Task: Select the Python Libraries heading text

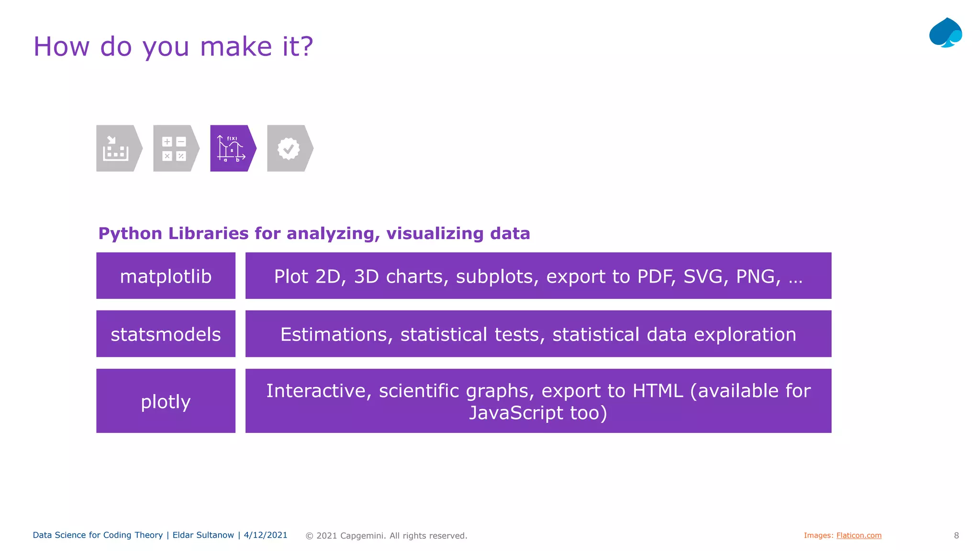Action: click(x=314, y=233)
